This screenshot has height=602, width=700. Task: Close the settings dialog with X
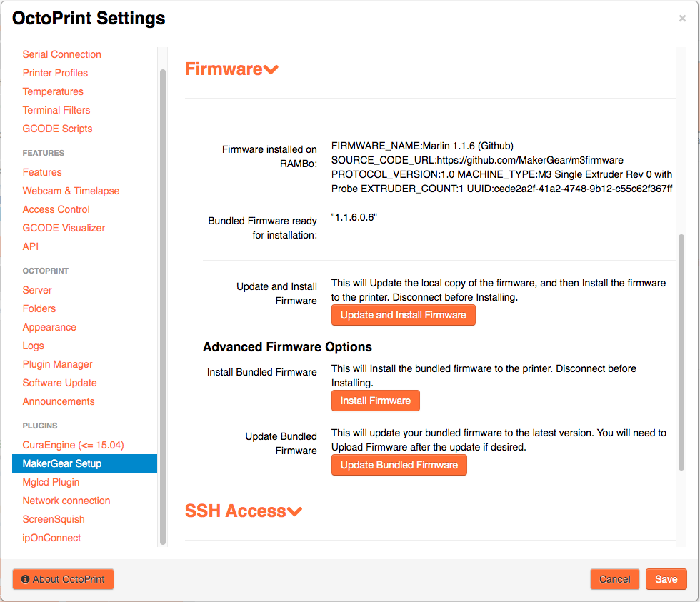click(682, 19)
